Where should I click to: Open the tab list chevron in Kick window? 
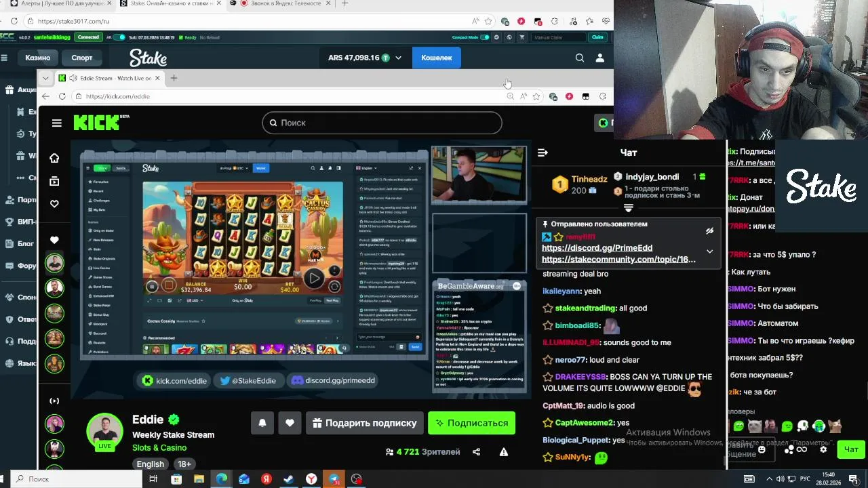(x=45, y=78)
